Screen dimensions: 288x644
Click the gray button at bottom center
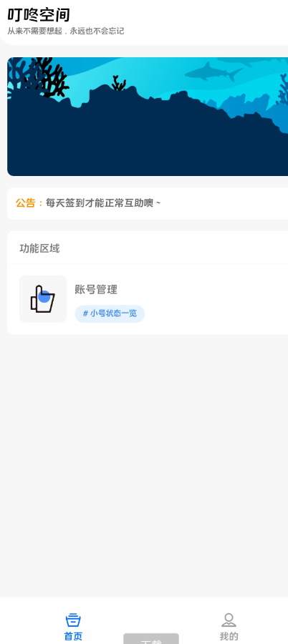point(151,639)
